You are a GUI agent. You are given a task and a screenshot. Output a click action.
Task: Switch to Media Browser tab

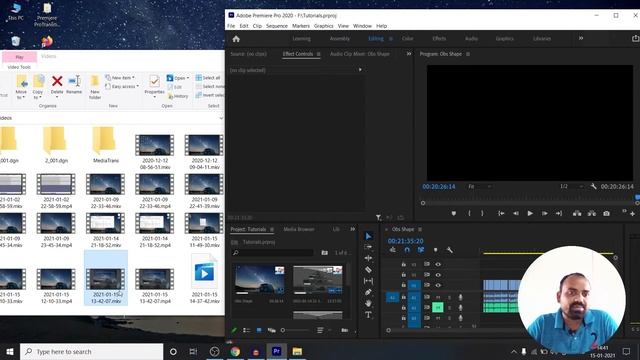[x=299, y=229]
